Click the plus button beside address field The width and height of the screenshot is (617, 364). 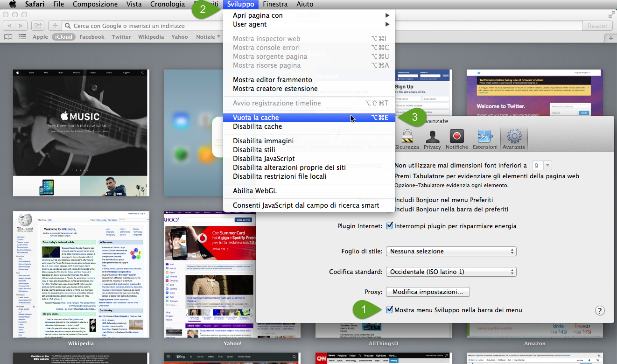click(x=55, y=26)
